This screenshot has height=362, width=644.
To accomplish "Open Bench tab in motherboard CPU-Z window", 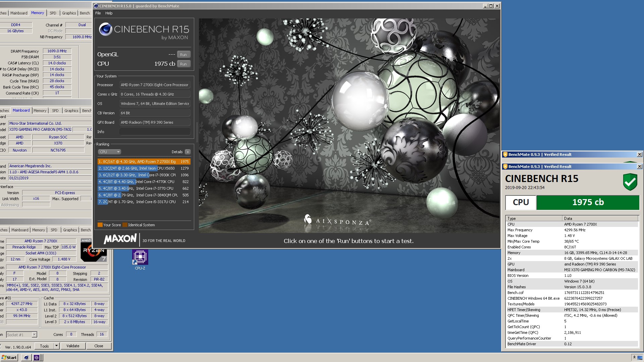I will click(87, 111).
